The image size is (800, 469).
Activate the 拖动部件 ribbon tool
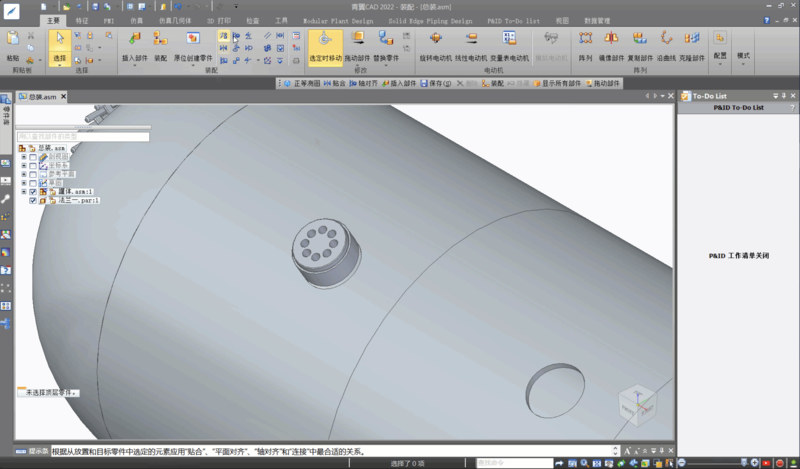point(357,41)
